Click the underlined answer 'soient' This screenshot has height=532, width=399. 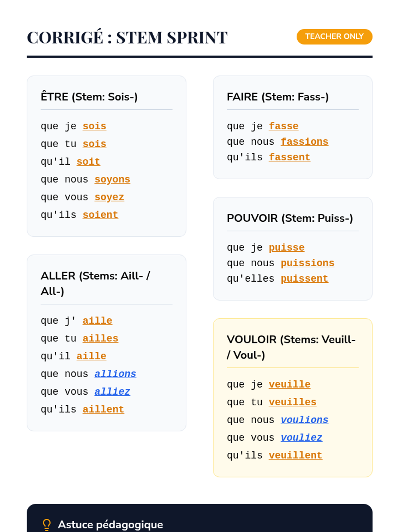[100, 215]
